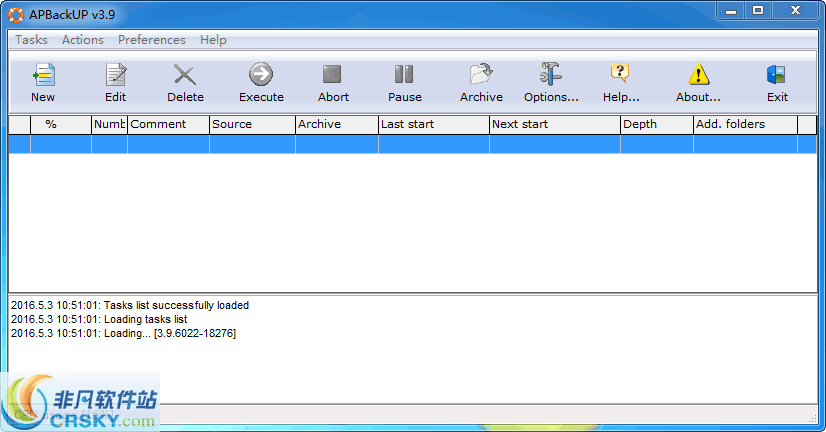
Task: Click the Edit task toolbar icon
Action: point(115,82)
